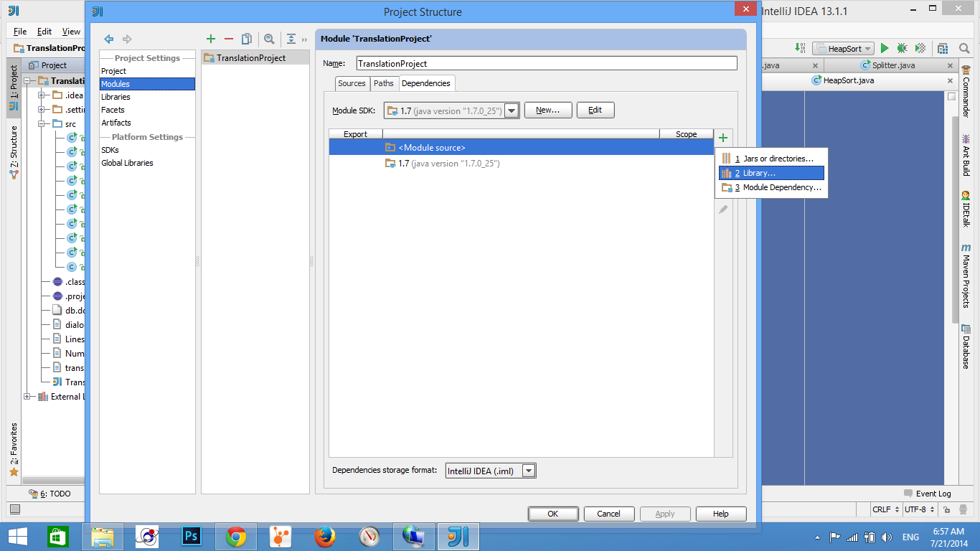This screenshot has width=980, height=551.
Task: Toggle tool window buttons at status bar corner
Action: (15, 509)
